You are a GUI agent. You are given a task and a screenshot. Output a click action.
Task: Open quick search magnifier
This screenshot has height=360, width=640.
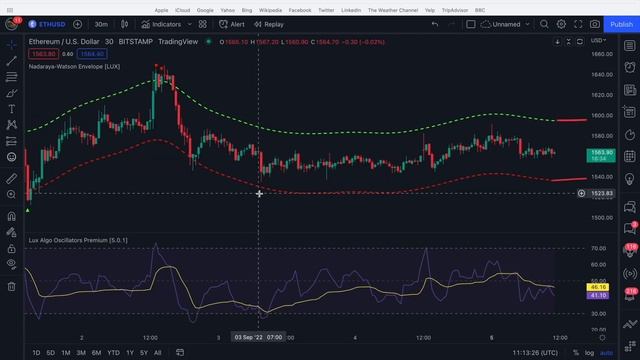[544, 24]
